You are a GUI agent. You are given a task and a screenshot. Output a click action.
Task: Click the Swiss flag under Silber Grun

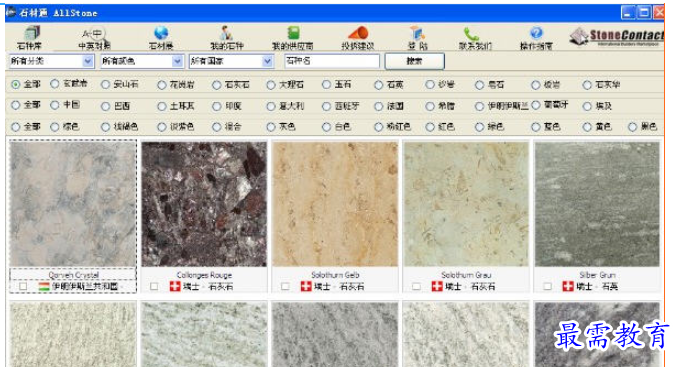click(x=568, y=286)
